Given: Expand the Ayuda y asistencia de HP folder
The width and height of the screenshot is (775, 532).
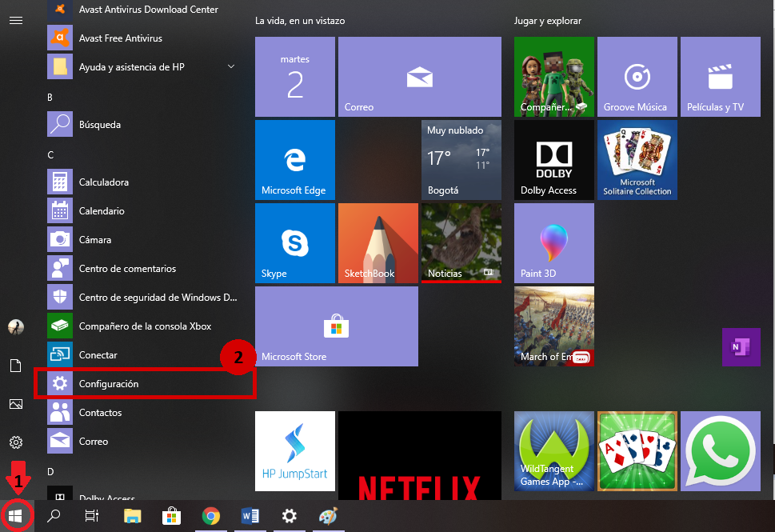Looking at the screenshot, I should pyautogui.click(x=143, y=66).
